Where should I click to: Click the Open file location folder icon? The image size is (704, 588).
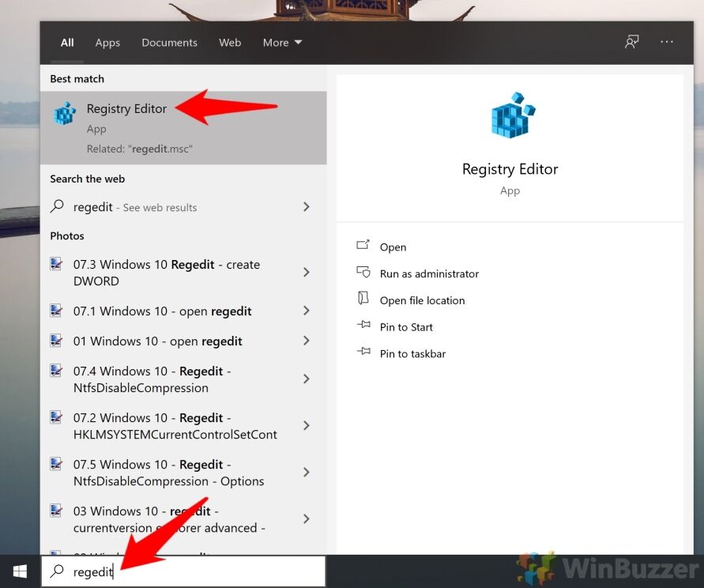363,298
